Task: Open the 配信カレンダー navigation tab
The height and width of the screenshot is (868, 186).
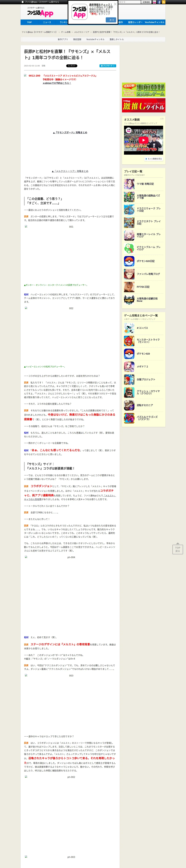Action: tap(135, 22)
